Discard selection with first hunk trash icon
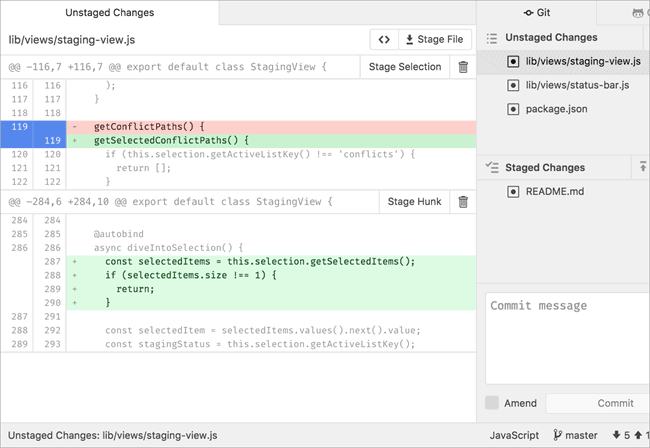The height and width of the screenshot is (448, 650). 463,67
